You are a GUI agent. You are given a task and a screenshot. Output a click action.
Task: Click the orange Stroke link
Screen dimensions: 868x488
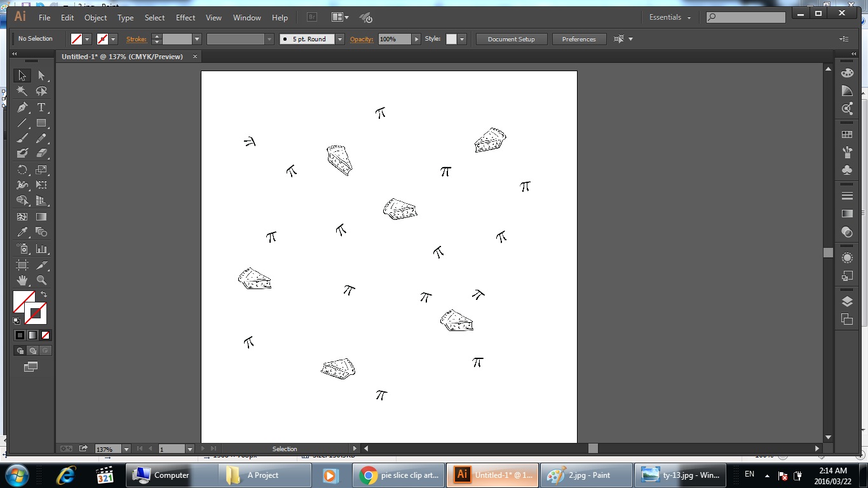(x=136, y=39)
